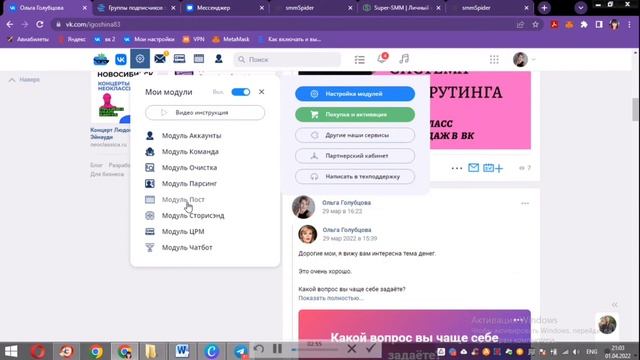Image resolution: width=640 pixels, height=360 pixels.
Task: Click the envelope icon under the pink post
Action: [473, 167]
